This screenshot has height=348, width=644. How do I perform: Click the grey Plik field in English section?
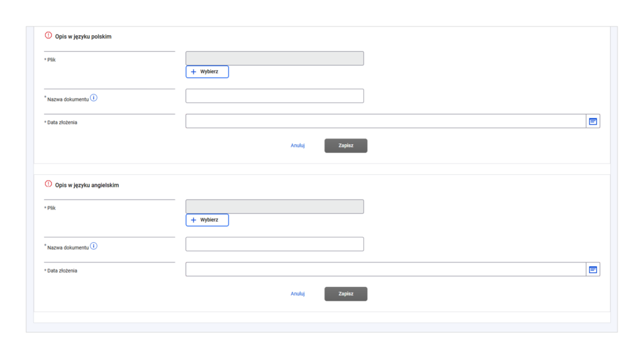(x=274, y=207)
